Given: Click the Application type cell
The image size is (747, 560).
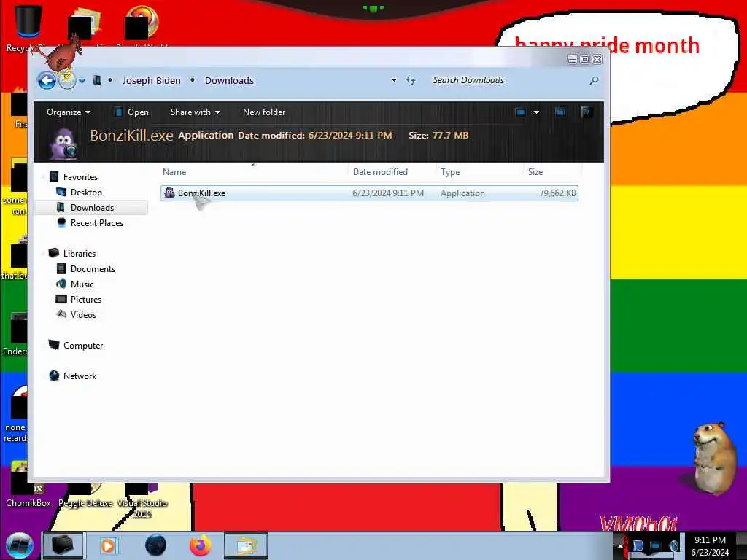Looking at the screenshot, I should [462, 192].
